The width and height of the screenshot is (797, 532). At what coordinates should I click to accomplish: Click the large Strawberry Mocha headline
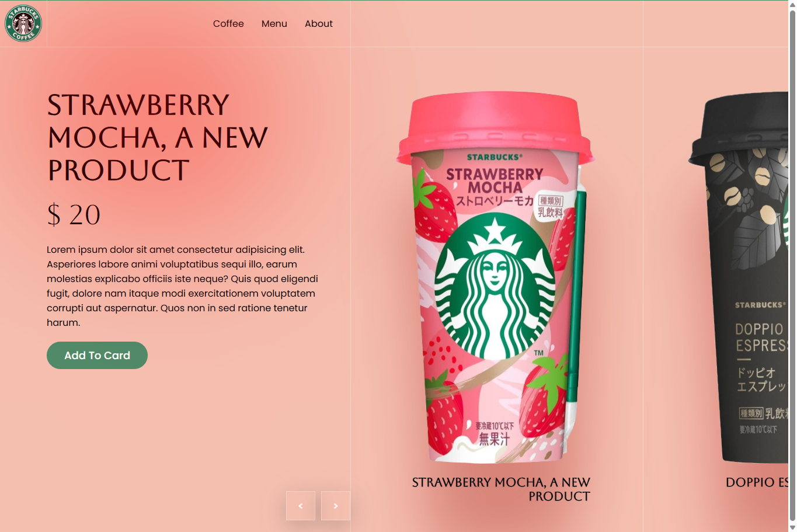tap(158, 138)
